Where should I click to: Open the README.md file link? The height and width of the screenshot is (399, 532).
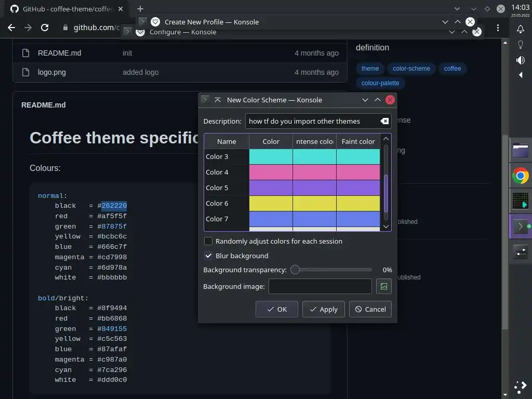click(x=59, y=53)
